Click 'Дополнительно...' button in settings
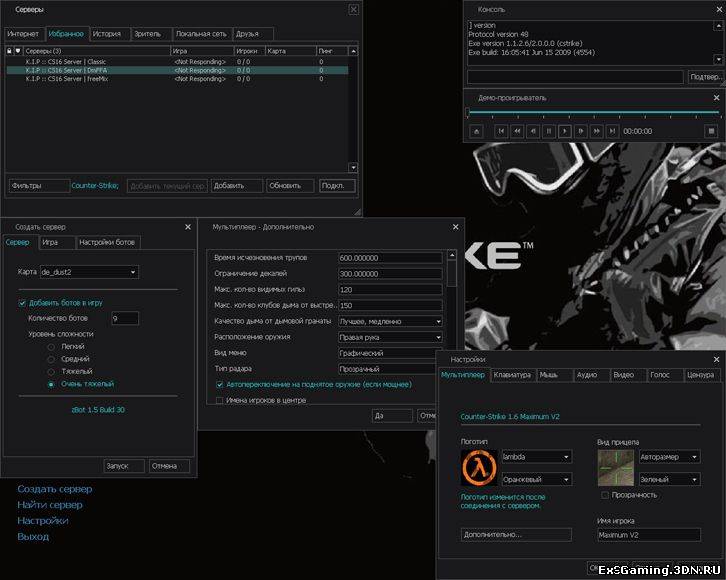 (x=516, y=535)
